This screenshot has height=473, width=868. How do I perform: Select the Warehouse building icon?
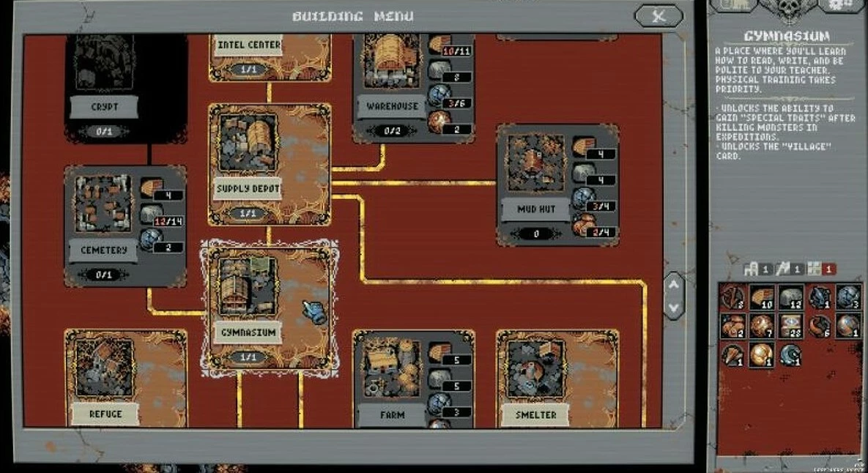point(390,62)
